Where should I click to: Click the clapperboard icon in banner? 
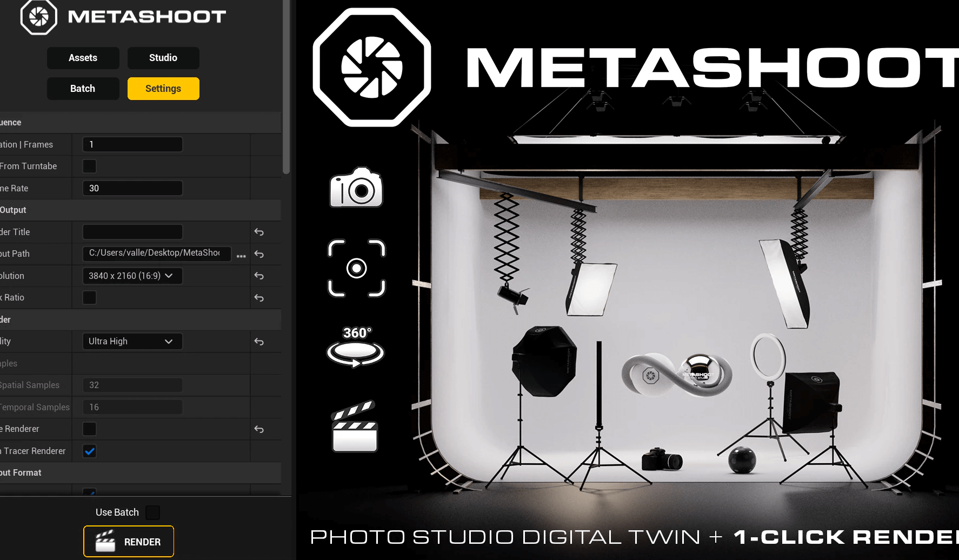355,426
